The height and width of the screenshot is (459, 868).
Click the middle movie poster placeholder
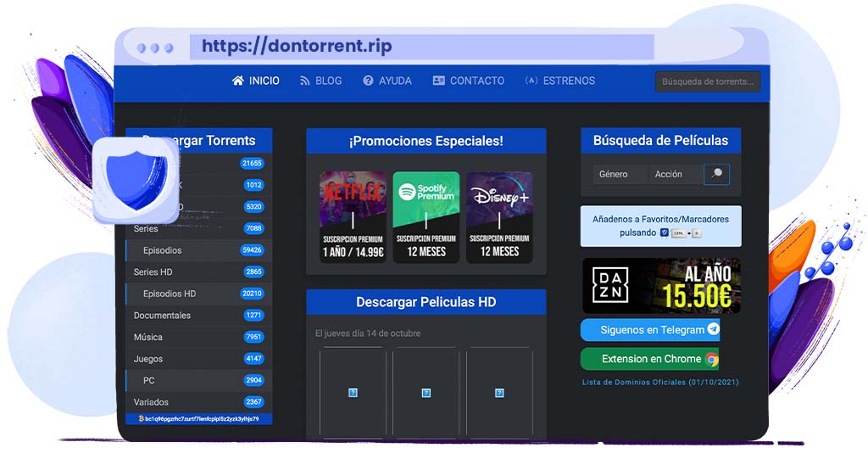426,393
